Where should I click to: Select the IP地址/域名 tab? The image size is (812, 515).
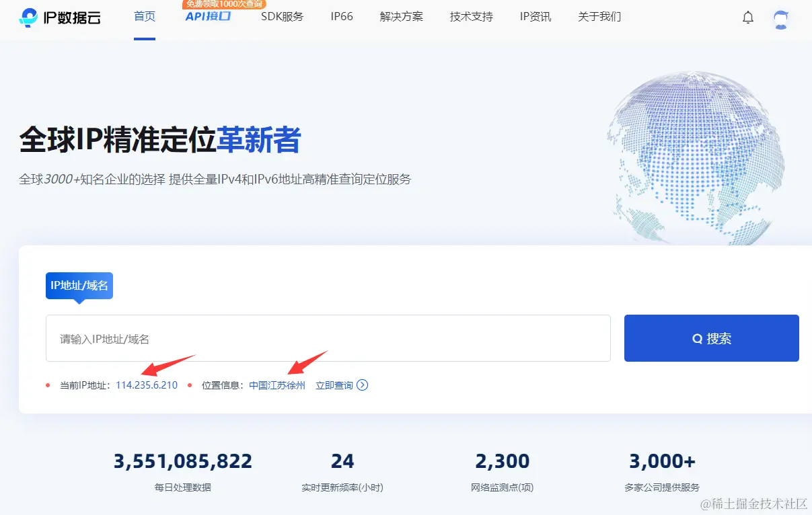pyautogui.click(x=79, y=286)
